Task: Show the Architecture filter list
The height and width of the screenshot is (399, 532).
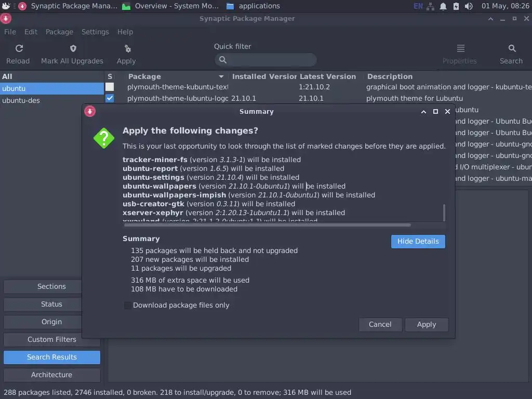Action: pyautogui.click(x=51, y=375)
